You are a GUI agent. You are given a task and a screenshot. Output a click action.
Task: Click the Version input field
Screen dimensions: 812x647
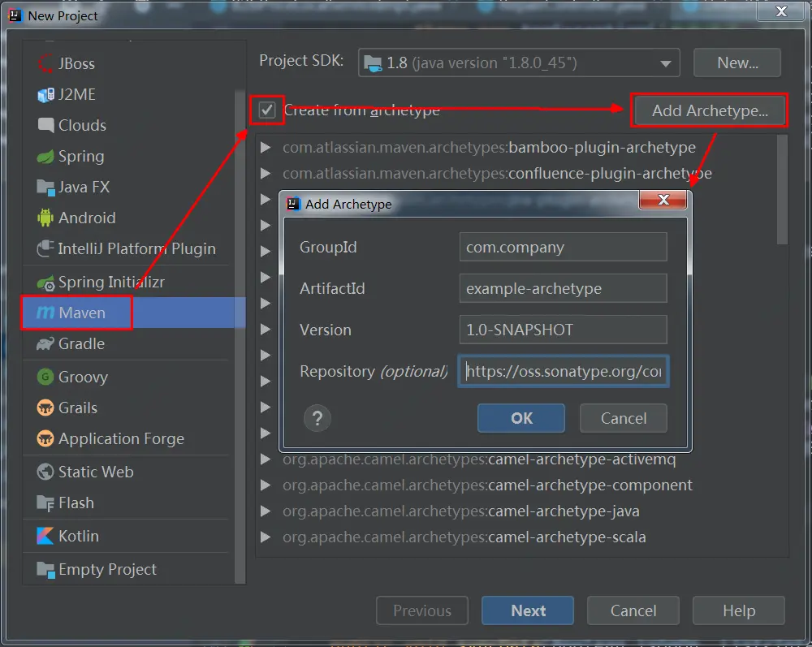564,330
